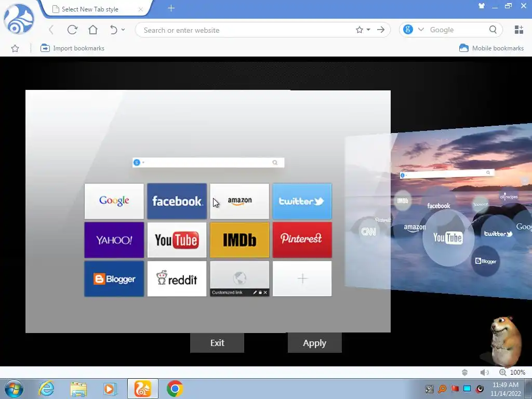Open Google Chrome from taskbar
Screen dimensions: 532x399
pyautogui.click(x=175, y=389)
